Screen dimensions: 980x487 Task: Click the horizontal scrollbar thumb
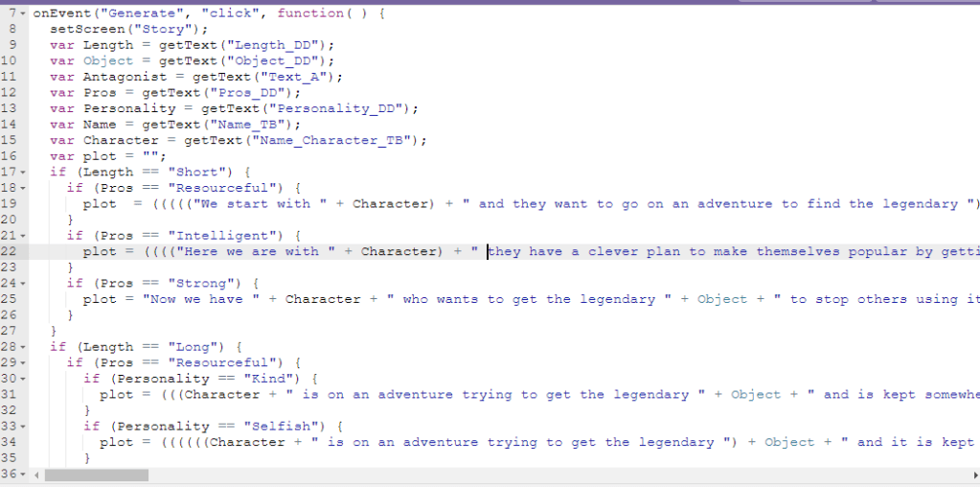coord(96,475)
